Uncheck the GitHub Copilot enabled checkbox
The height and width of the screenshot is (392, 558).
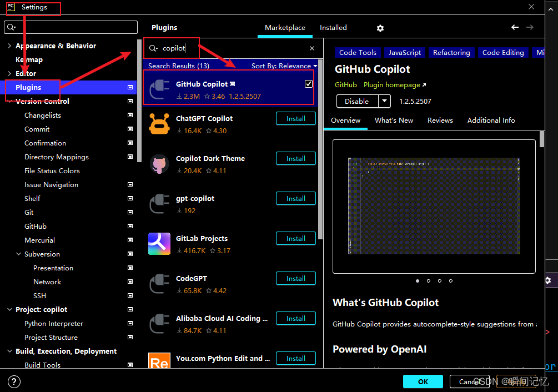coord(309,84)
